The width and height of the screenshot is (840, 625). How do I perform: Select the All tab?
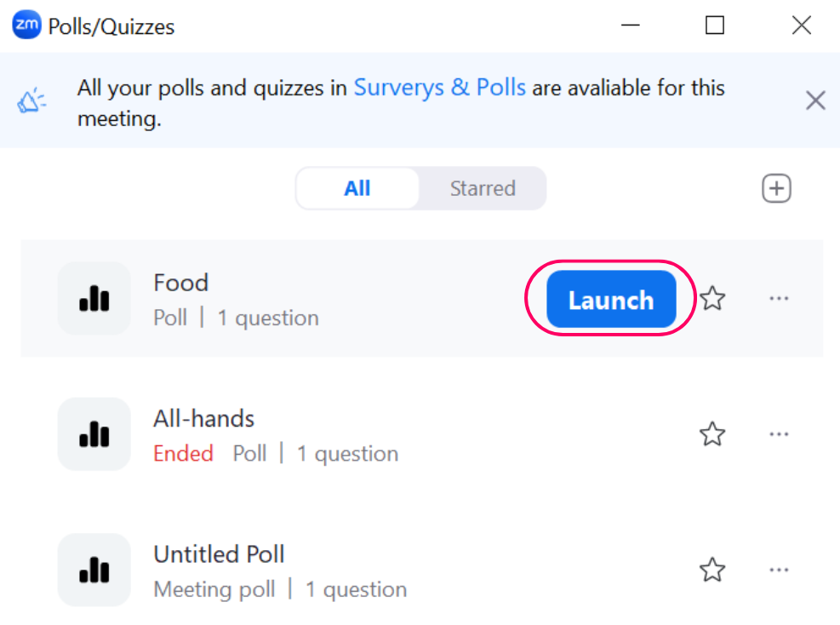[x=357, y=188]
